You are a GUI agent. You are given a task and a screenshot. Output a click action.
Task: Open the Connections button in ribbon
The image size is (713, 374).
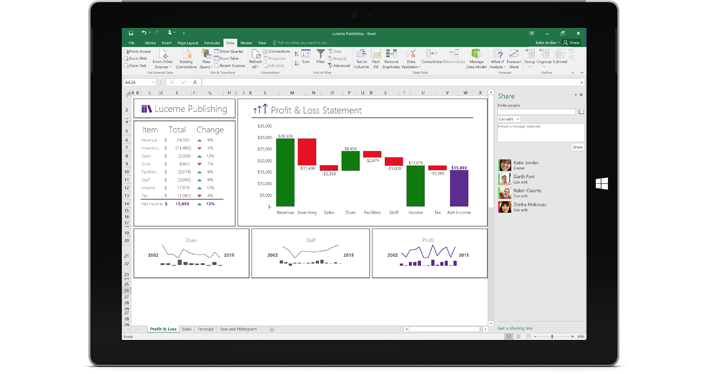276,51
